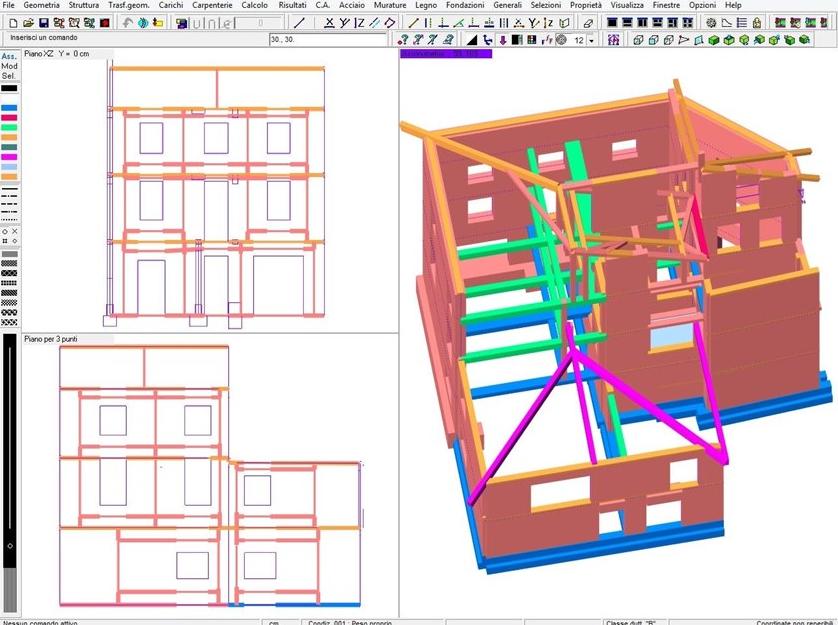This screenshot has height=625, width=838.
Task: Open the Visualizza menu
Action: (627, 5)
